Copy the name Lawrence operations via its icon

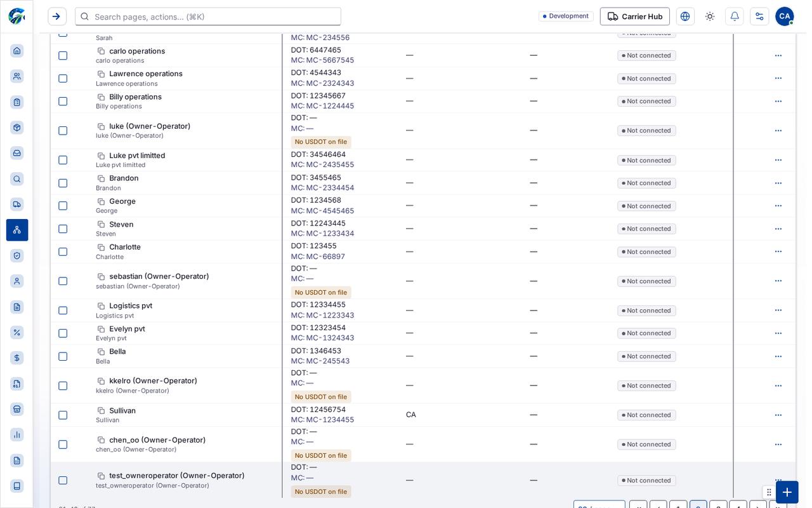click(101, 74)
